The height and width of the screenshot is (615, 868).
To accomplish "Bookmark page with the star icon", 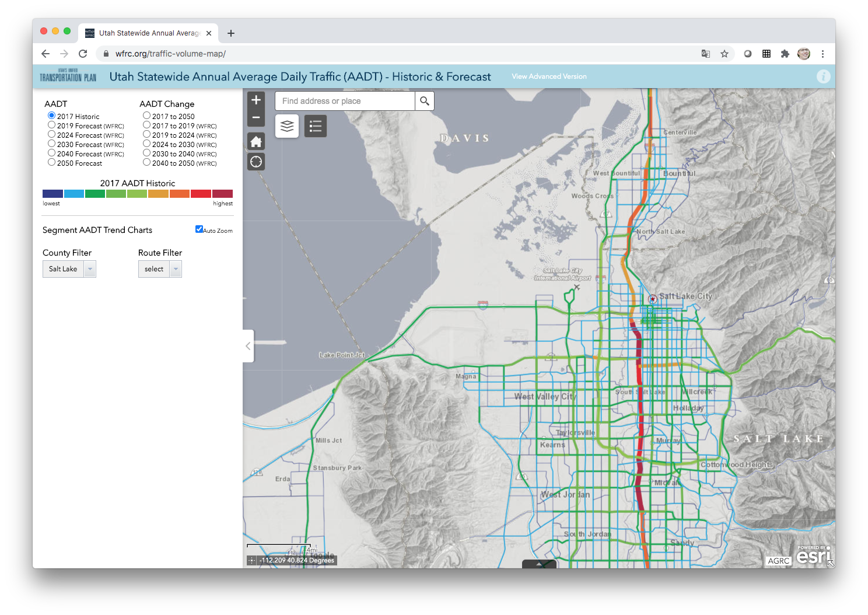I will point(724,54).
